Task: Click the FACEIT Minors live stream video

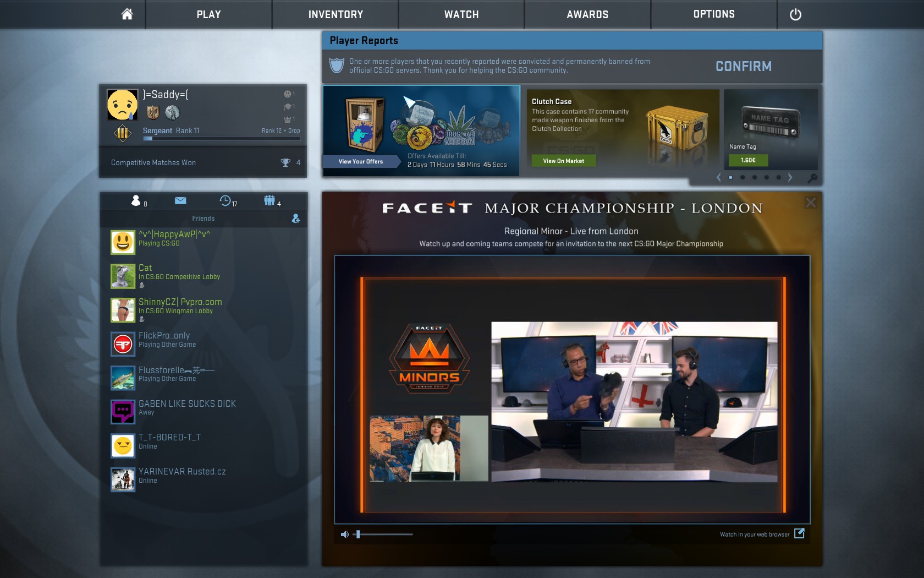Action: pyautogui.click(x=573, y=390)
